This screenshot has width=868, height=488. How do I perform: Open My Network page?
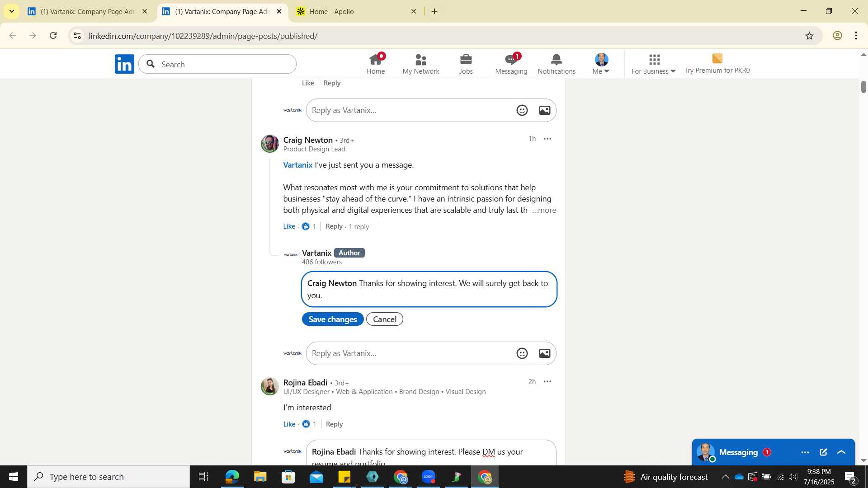tap(421, 64)
